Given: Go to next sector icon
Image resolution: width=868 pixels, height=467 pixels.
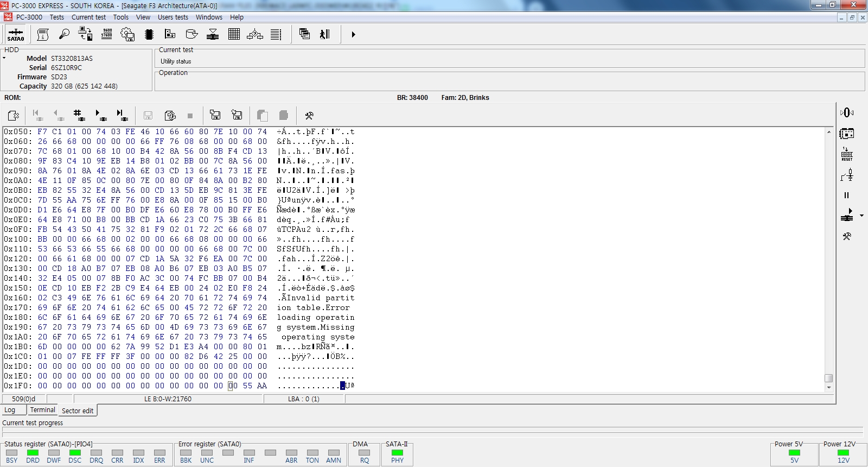Looking at the screenshot, I should pos(101,115).
